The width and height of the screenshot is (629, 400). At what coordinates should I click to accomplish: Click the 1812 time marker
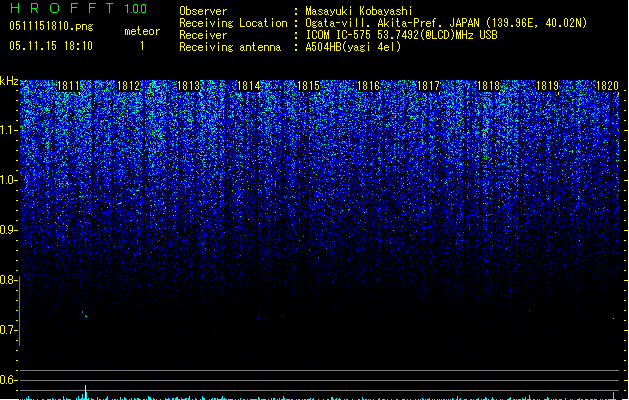(x=128, y=86)
